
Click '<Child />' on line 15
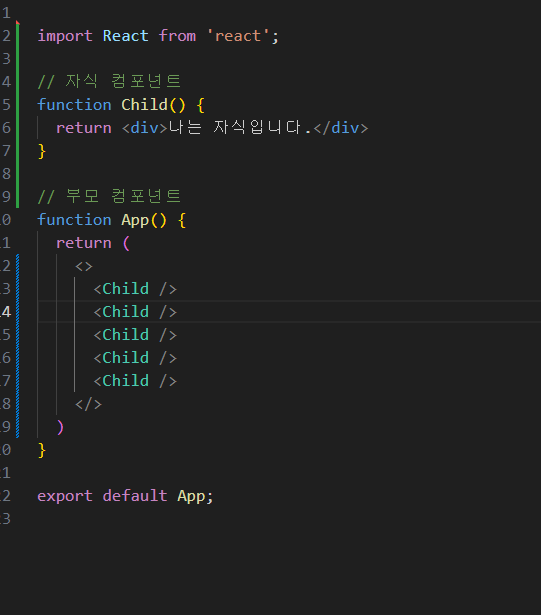click(x=135, y=335)
